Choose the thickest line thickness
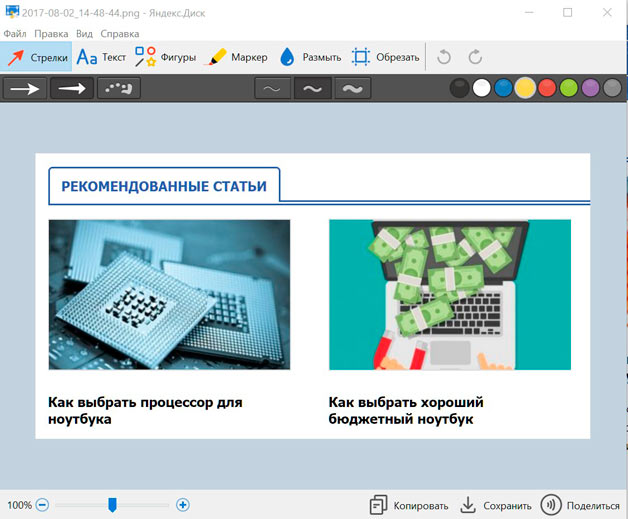This screenshot has width=628, height=519. point(352,89)
